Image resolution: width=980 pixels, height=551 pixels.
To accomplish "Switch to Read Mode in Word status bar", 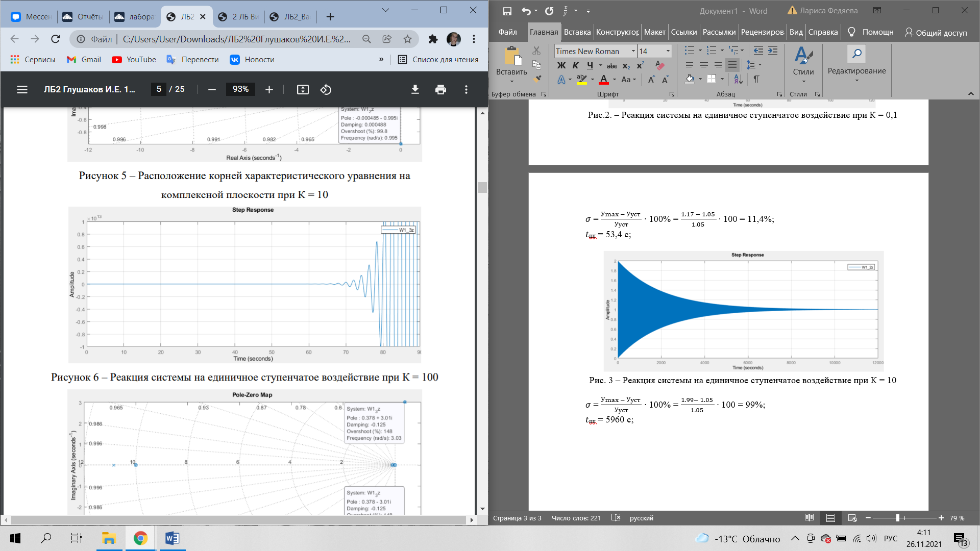I will click(x=809, y=518).
